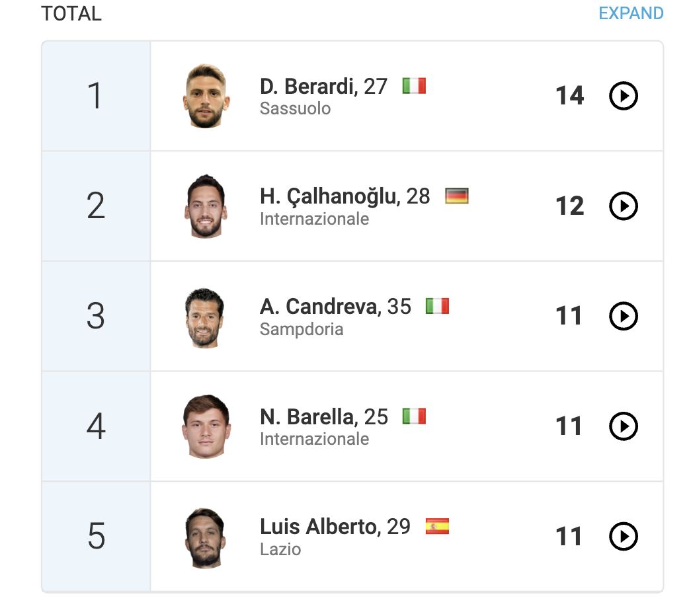Click Italian flag next to D. Berardi
This screenshot has height=616, width=693.
point(414,86)
